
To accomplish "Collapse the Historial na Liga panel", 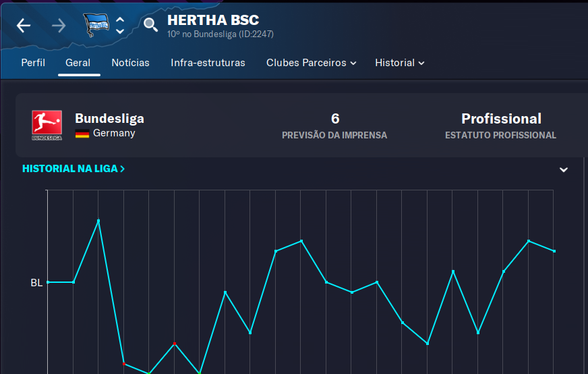I will [x=563, y=169].
